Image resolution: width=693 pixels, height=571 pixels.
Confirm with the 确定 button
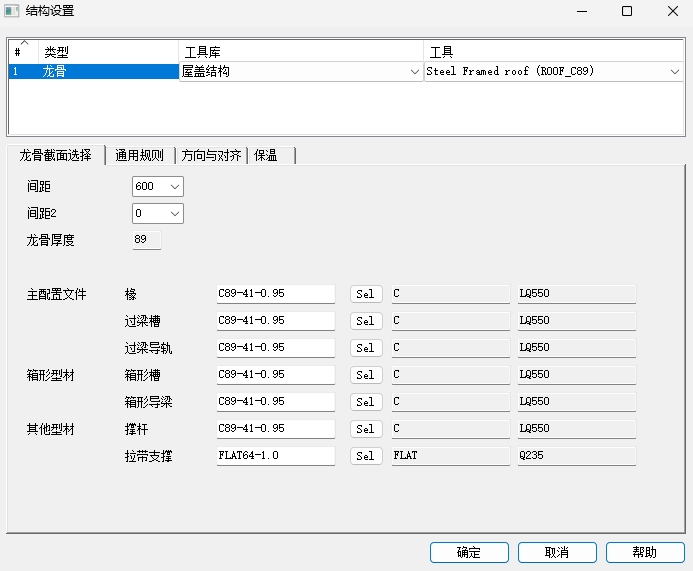(x=469, y=552)
